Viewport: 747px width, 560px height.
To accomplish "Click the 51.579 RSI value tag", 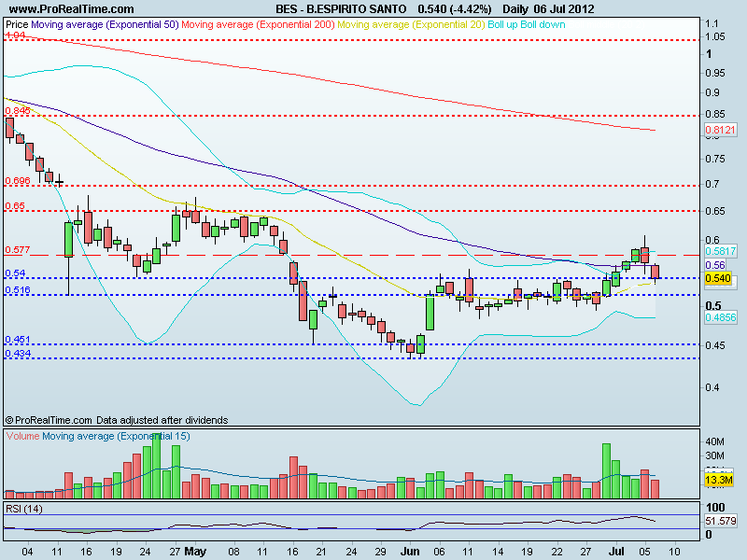I will coord(720,521).
